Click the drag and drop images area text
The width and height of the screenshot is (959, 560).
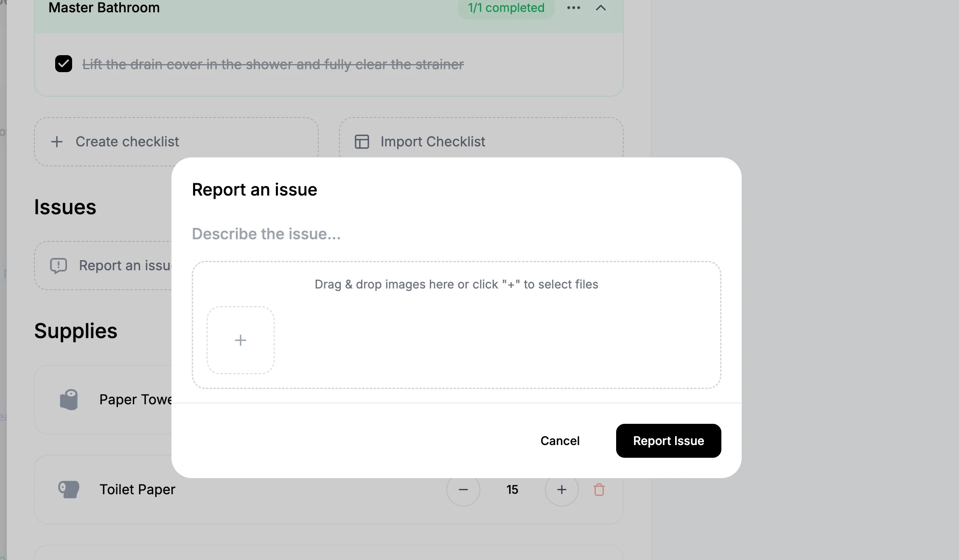pos(456,284)
